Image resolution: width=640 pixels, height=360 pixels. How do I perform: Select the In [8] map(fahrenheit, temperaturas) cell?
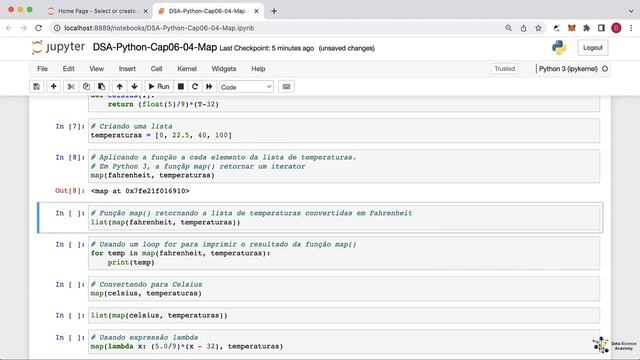[344, 166]
